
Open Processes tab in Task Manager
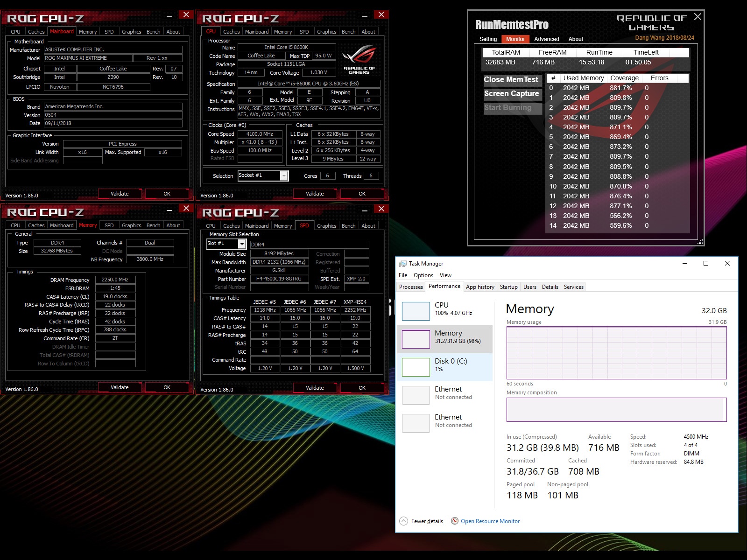(x=411, y=287)
